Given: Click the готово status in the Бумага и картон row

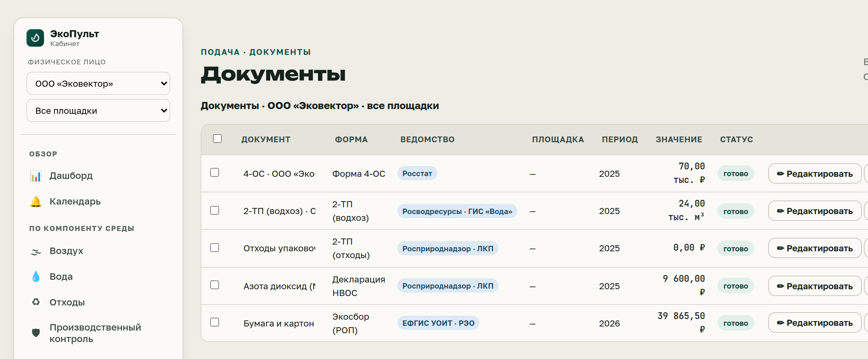Looking at the screenshot, I should [736, 323].
